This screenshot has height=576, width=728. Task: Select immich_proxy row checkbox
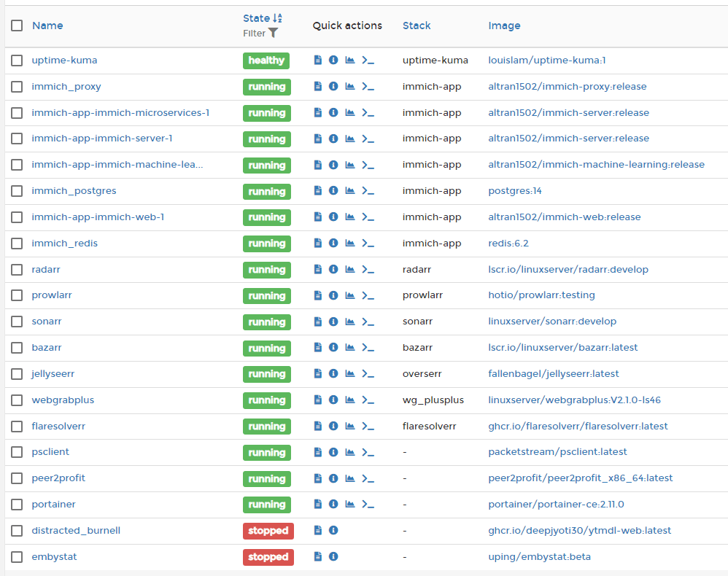point(17,86)
